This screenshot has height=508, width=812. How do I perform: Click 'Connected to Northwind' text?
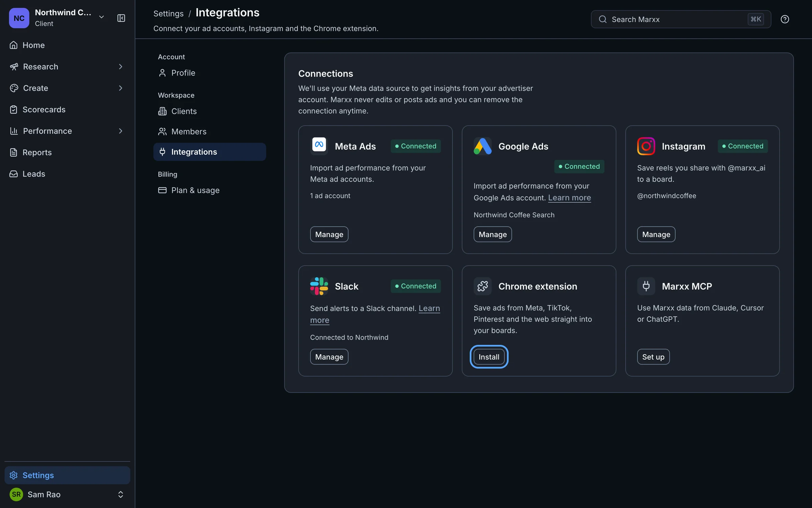click(x=349, y=337)
